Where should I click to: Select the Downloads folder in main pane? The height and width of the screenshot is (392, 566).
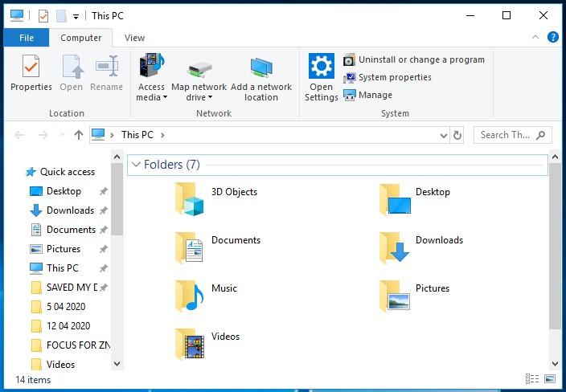(x=421, y=247)
